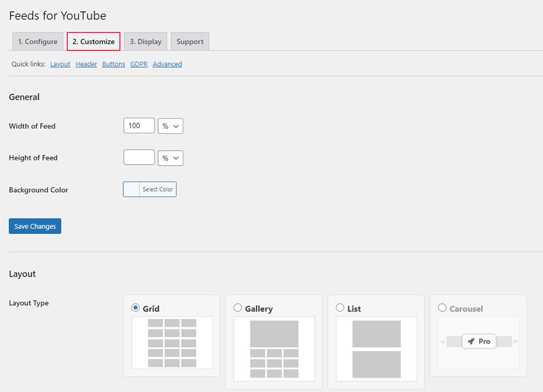543x392 pixels.
Task: Click the Layout section heading
Action: [22, 274]
